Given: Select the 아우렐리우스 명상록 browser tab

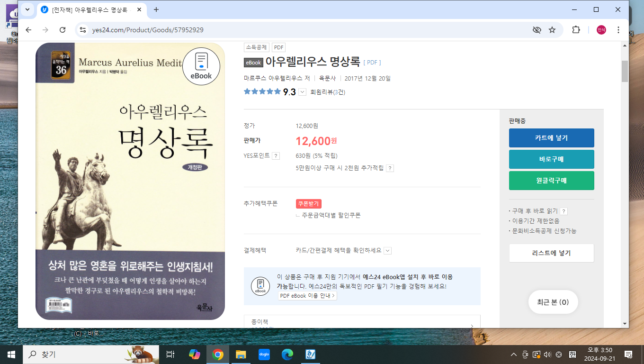Looking at the screenshot, I should 90,9.
